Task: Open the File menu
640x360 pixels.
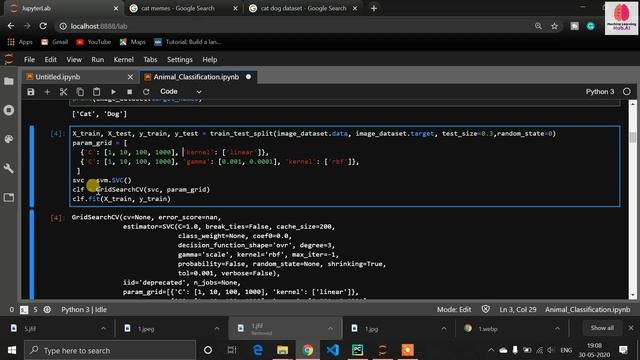Action: pos(29,60)
